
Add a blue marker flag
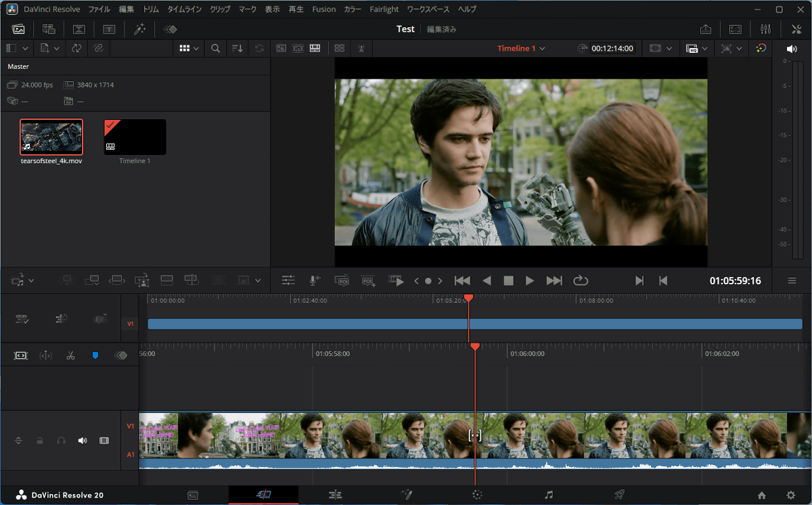click(95, 355)
